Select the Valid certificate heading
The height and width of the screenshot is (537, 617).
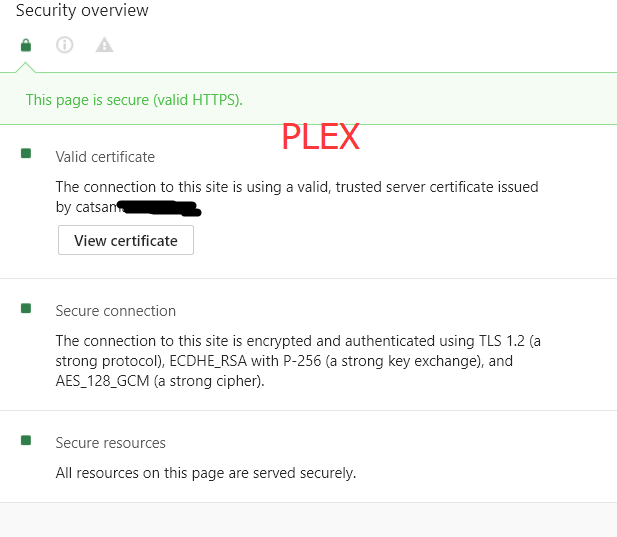point(105,156)
